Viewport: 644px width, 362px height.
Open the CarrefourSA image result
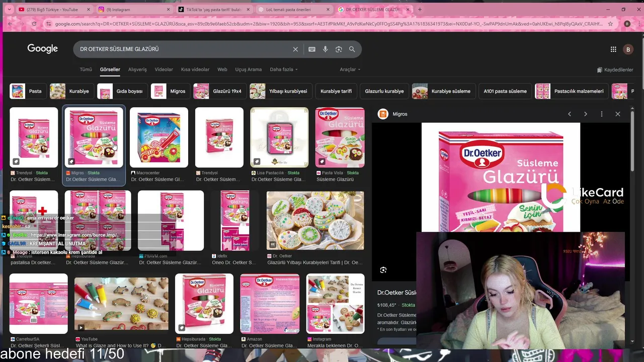coord(38,304)
